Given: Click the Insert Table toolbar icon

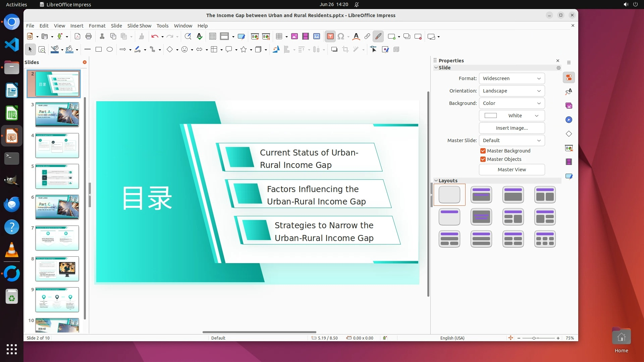Looking at the screenshot, I should tap(279, 37).
